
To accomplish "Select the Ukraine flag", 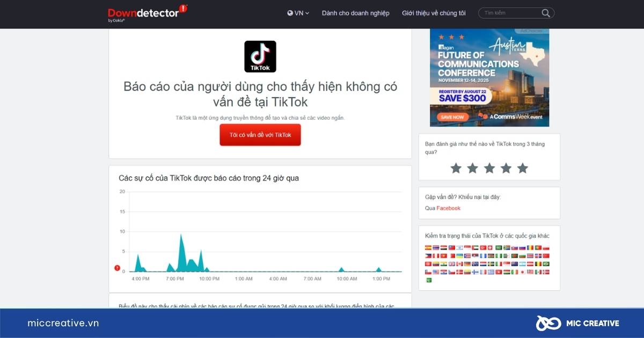I will (459, 256).
